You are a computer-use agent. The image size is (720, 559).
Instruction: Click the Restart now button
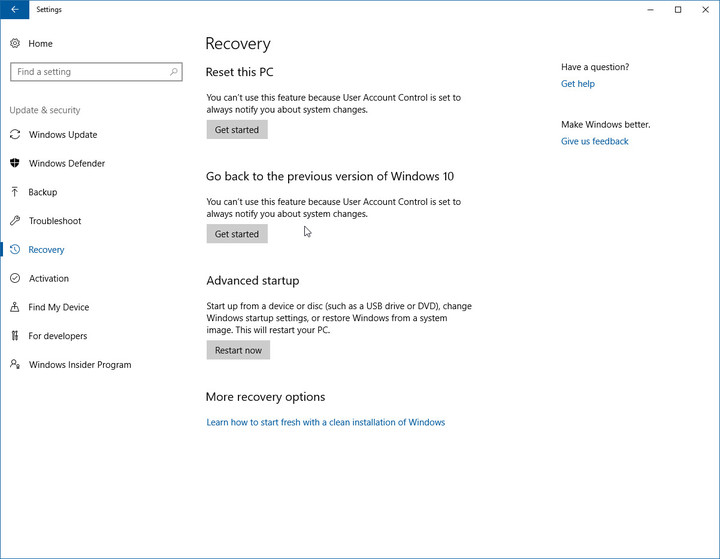238,350
